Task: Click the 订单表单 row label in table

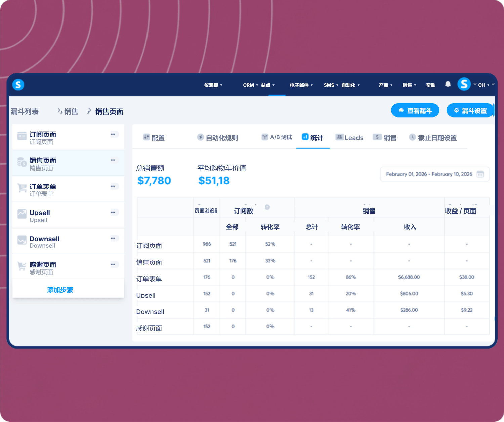Action: click(x=149, y=279)
